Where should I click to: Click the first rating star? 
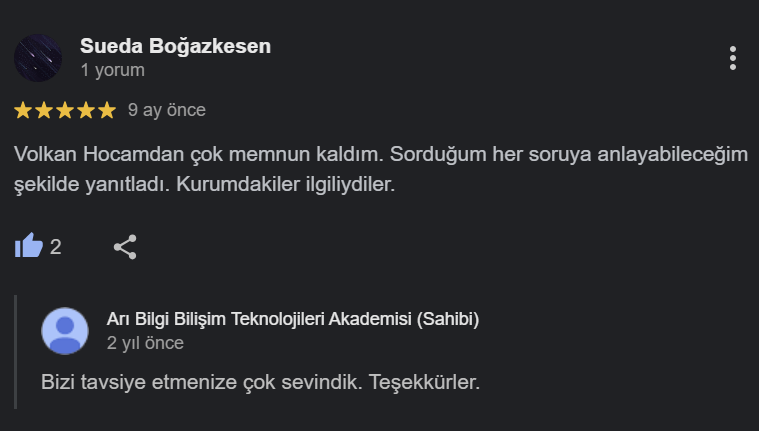pos(24,110)
